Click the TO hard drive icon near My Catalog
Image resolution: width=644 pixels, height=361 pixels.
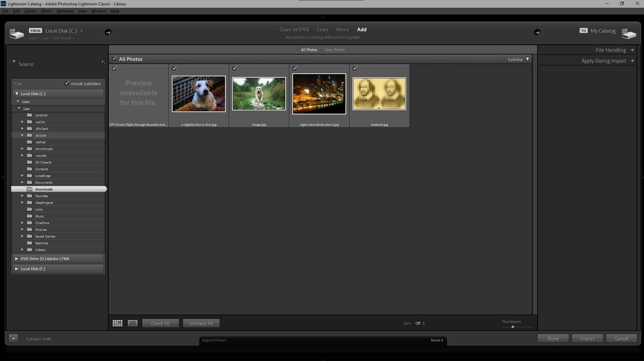[630, 34]
